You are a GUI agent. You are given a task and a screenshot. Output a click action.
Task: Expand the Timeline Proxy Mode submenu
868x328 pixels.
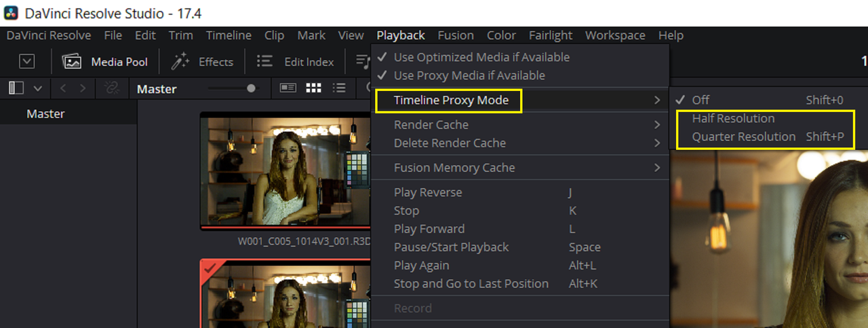pyautogui.click(x=520, y=101)
